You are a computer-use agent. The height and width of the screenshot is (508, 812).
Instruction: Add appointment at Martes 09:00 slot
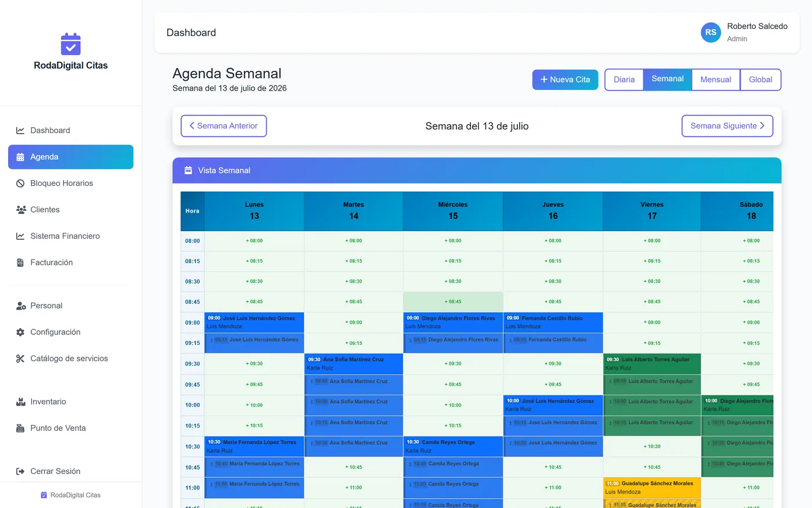354,323
